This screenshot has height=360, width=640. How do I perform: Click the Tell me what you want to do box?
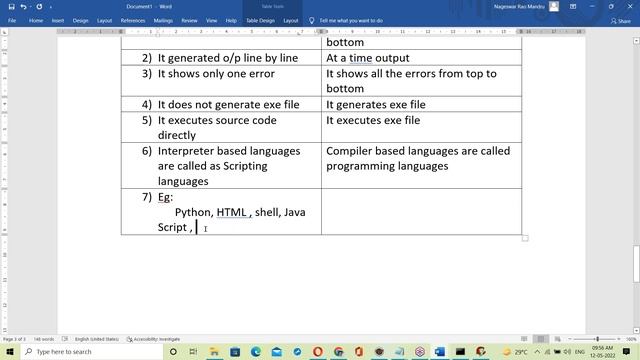pos(347,20)
